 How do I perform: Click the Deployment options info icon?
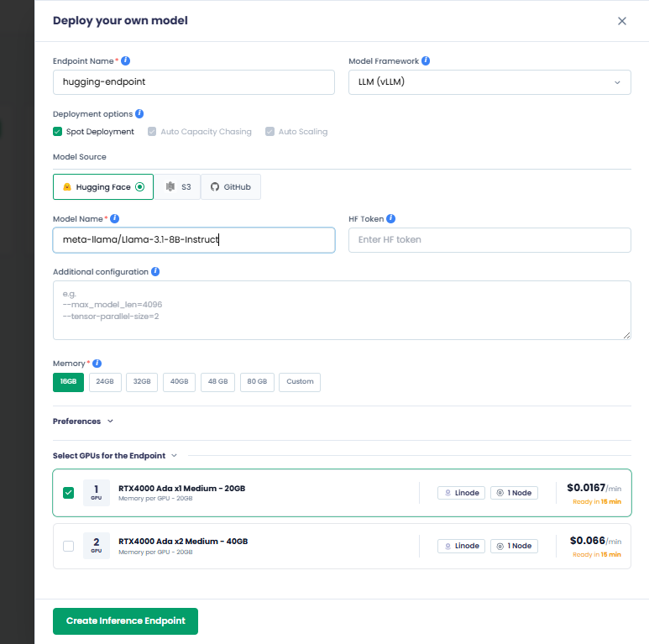(139, 113)
